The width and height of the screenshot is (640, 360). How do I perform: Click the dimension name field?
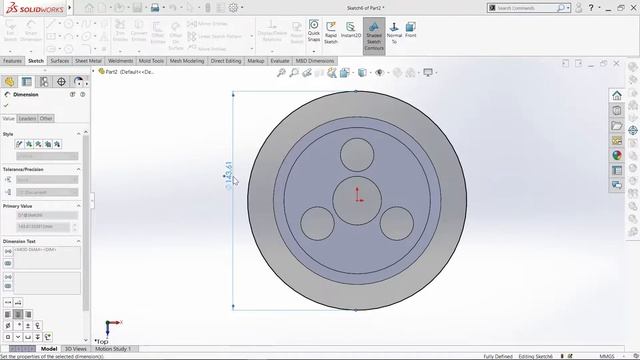click(x=47, y=215)
